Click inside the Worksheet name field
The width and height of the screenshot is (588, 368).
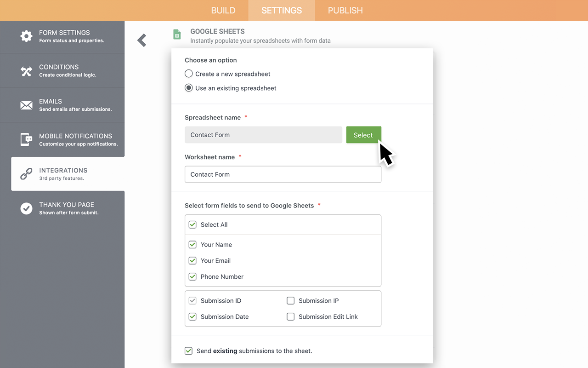pyautogui.click(x=283, y=174)
